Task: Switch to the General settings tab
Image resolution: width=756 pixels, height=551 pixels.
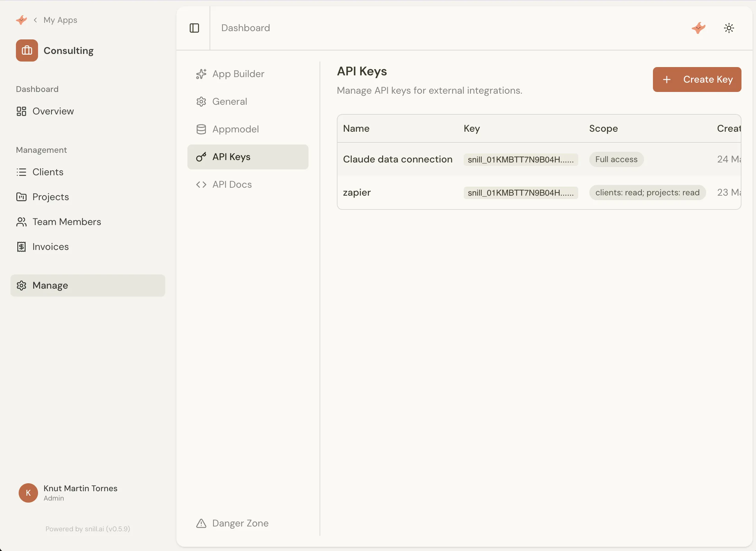Action: pos(230,101)
